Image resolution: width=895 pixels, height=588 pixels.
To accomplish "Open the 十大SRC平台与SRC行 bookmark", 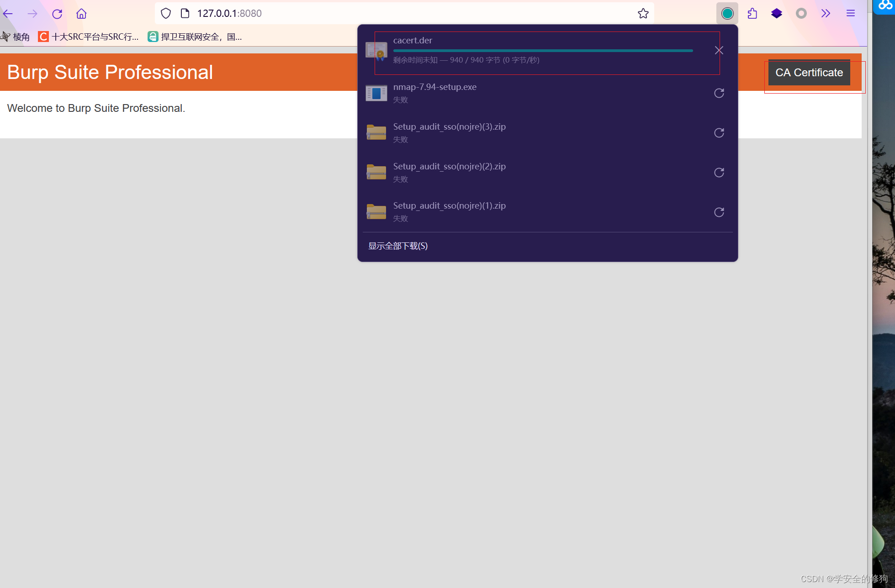I will point(89,37).
